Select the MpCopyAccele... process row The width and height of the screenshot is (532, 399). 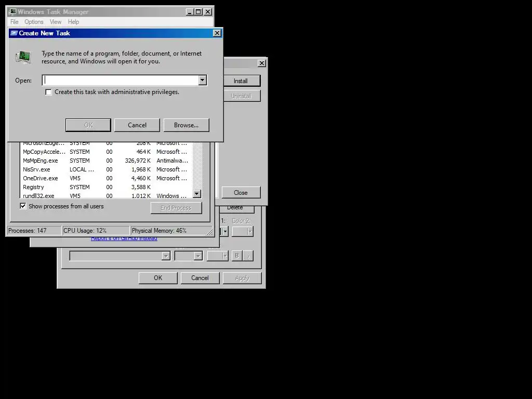point(105,152)
